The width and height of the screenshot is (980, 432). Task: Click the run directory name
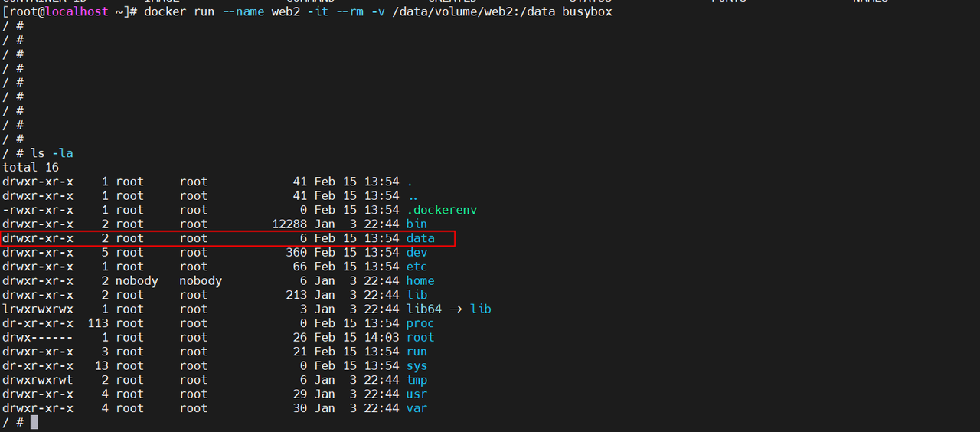click(x=416, y=352)
